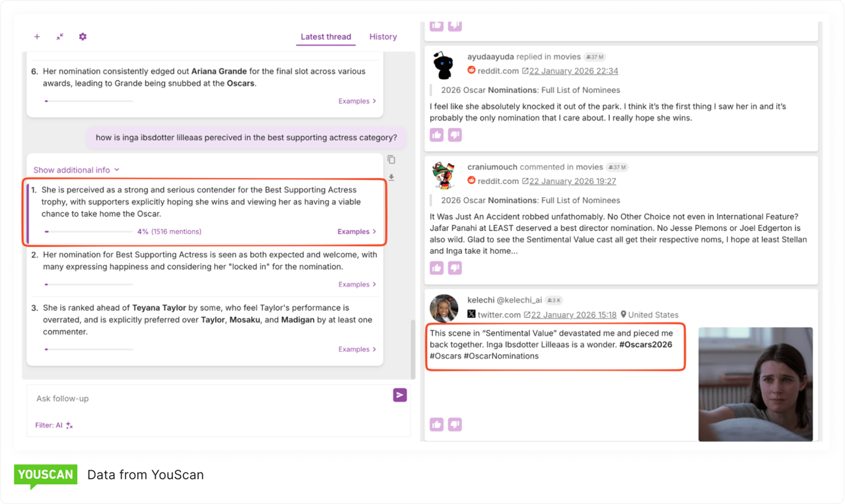845x504 pixels.
Task: Open the 22 January 2026 22:34 link
Action: click(574, 71)
